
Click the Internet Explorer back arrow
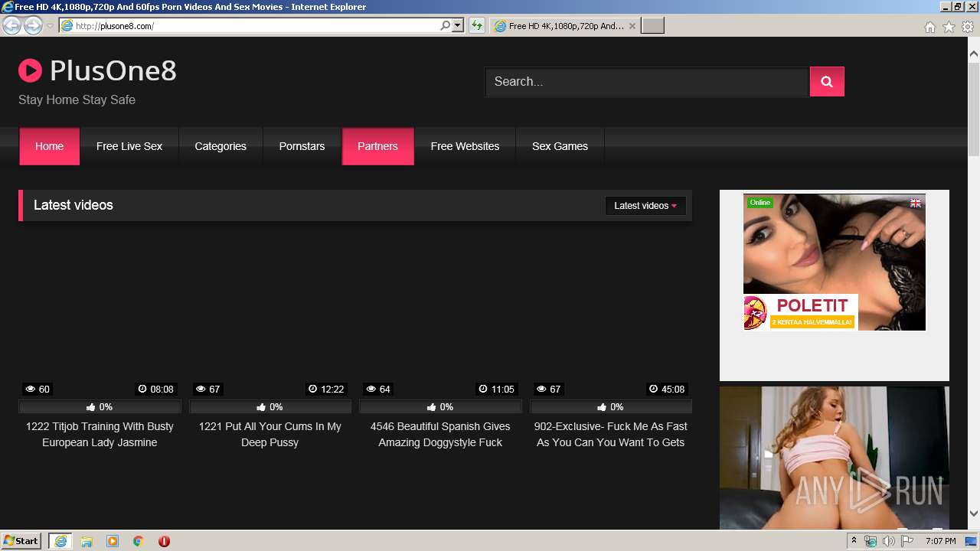(x=11, y=25)
